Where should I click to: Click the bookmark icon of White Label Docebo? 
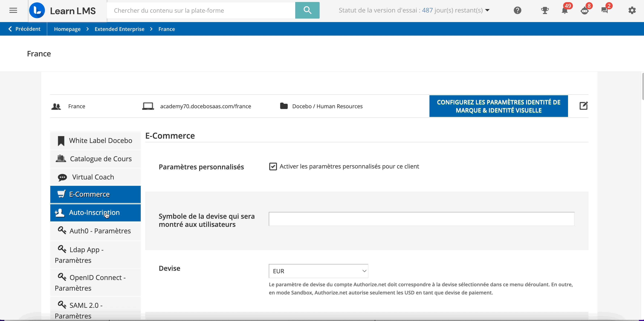tap(61, 141)
